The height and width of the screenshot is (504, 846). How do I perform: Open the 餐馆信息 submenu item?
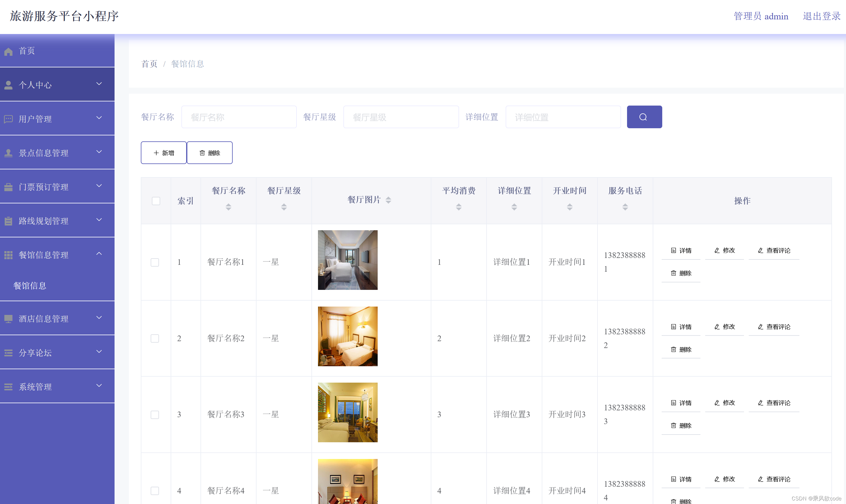coord(30,286)
